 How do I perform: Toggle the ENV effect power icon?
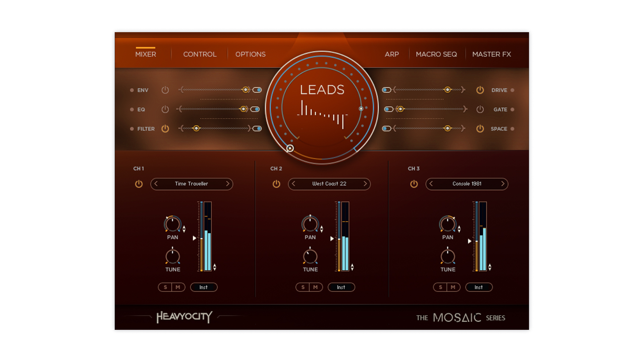click(165, 90)
